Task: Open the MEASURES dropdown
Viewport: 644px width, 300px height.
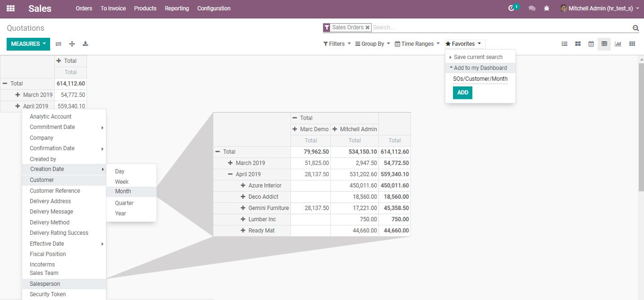Action: tap(28, 44)
